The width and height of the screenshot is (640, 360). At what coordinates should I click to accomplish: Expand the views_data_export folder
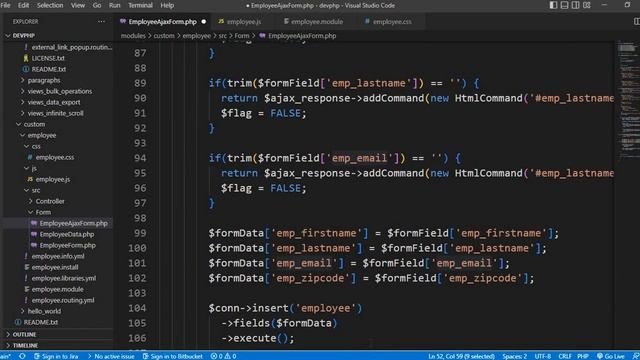point(54,102)
